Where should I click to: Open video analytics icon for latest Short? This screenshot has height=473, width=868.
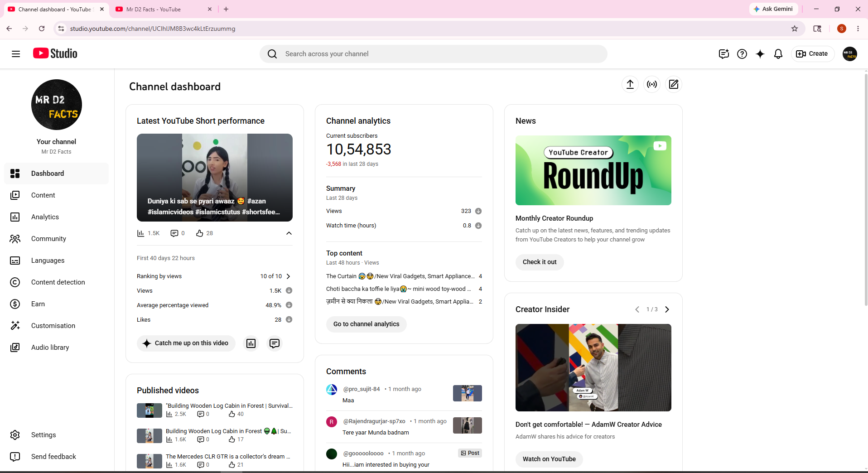[x=251, y=343]
